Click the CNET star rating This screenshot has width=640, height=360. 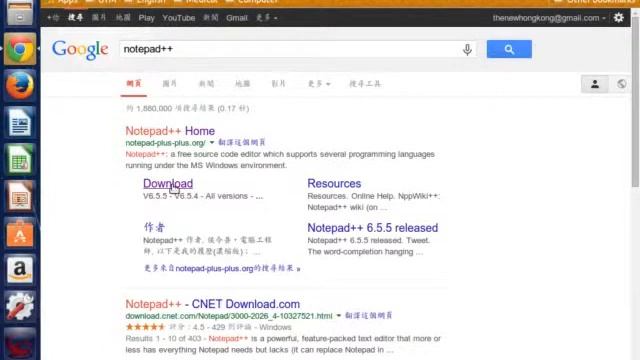[145, 327]
